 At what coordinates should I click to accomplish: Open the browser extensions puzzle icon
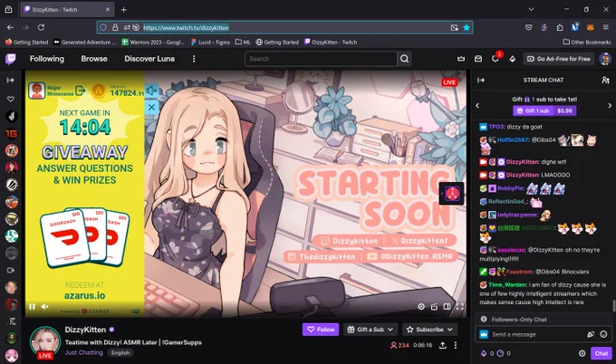(560, 27)
